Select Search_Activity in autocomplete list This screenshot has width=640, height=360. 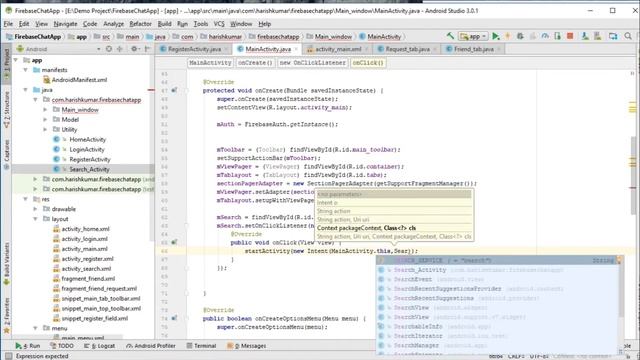click(x=498, y=270)
